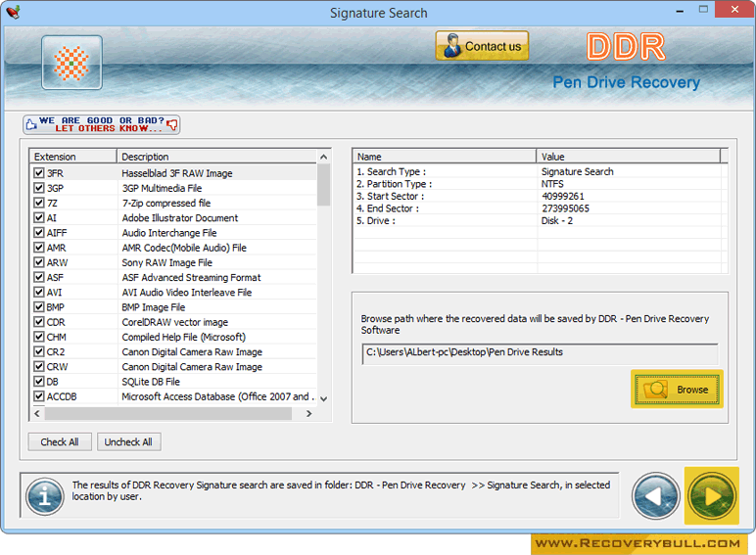Click the Name column header
Image resolution: width=756 pixels, height=555 pixels.
click(x=445, y=157)
